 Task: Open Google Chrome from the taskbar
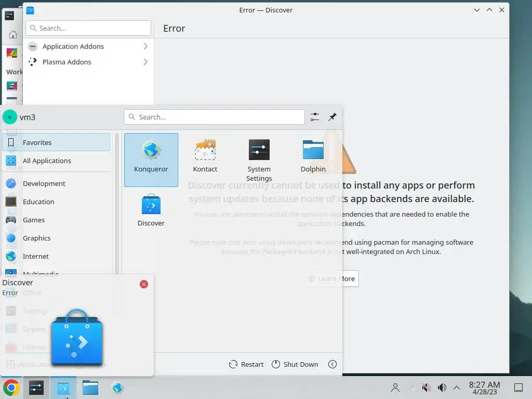(x=11, y=388)
